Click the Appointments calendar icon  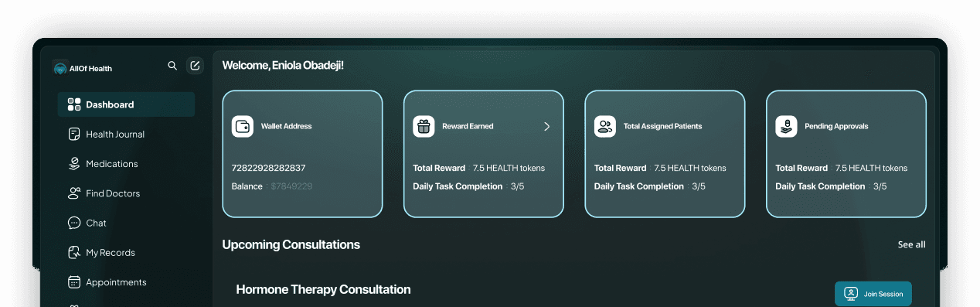[74, 282]
